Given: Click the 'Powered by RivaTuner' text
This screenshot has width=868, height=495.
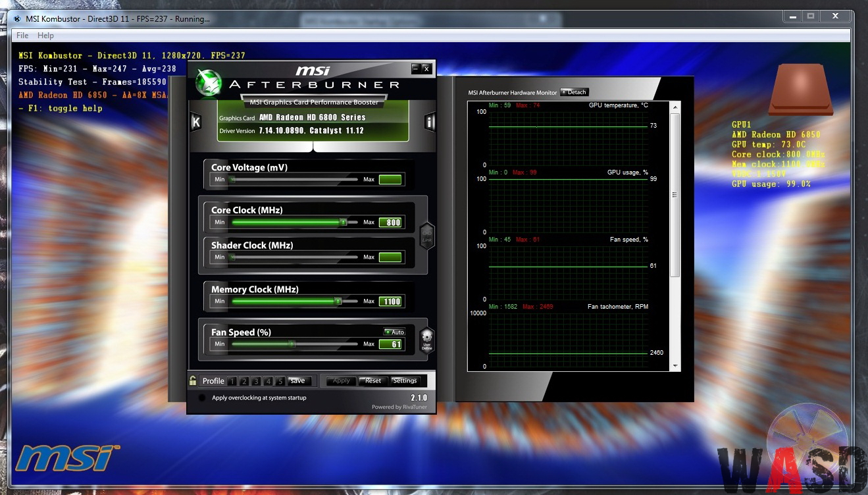Looking at the screenshot, I should [399, 407].
